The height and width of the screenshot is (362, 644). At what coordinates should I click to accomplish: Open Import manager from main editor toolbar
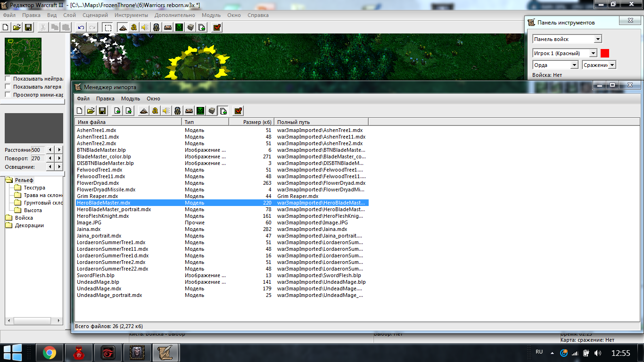[202, 27]
